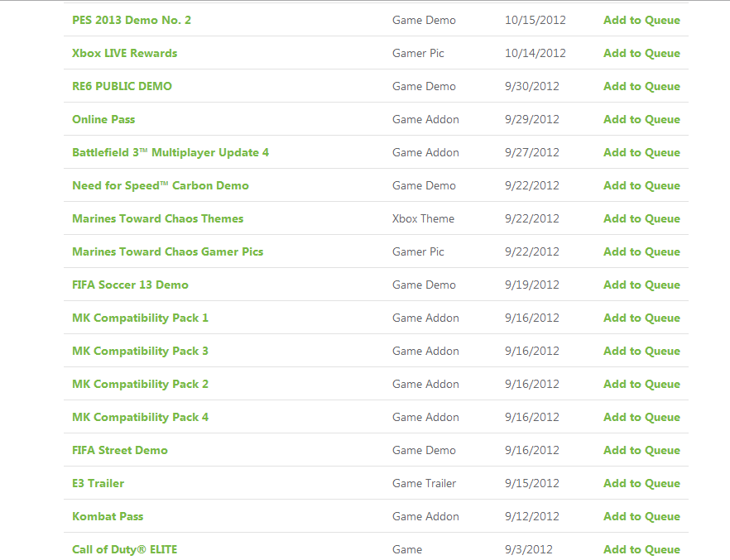Viewport: 730px width, 560px height.
Task: Open FIFA Street Demo link
Action: [120, 450]
